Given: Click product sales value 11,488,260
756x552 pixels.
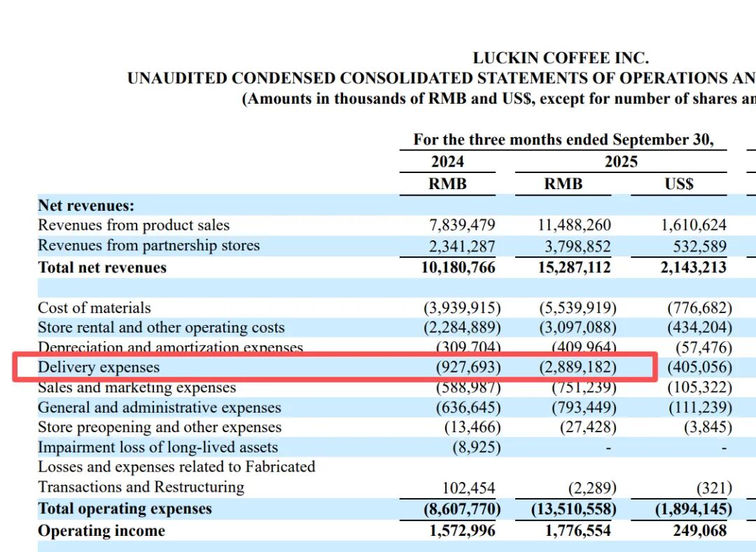Looking at the screenshot, I should pyautogui.click(x=575, y=226).
